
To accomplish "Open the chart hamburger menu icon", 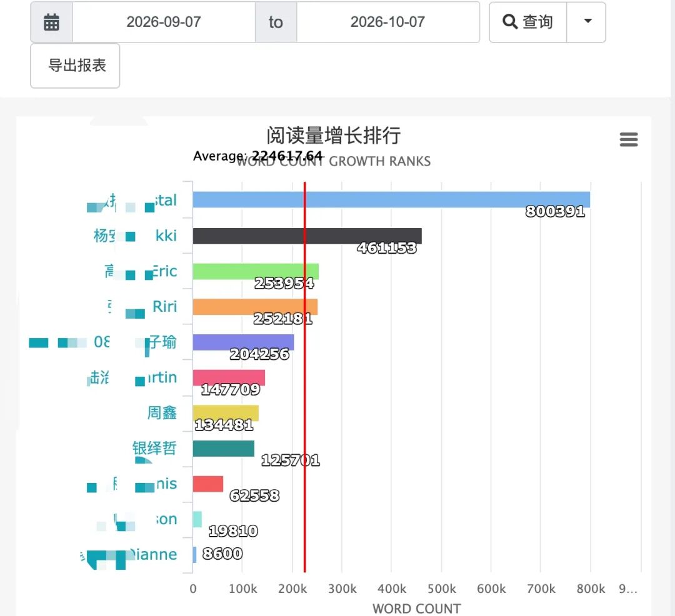I will [x=629, y=139].
